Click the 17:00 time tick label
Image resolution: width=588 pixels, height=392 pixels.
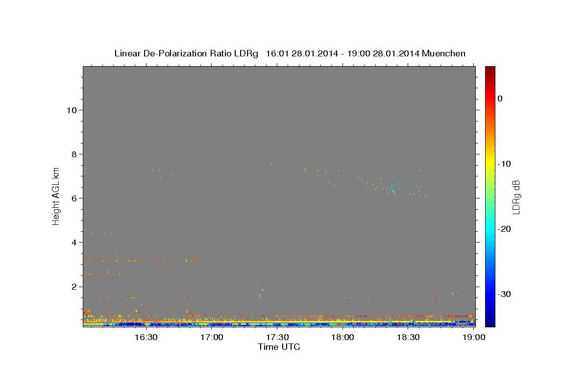212,337
